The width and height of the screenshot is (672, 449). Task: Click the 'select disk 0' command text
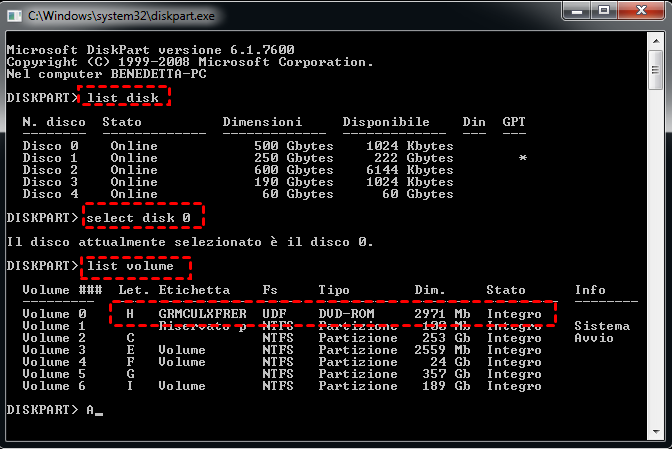point(143,217)
